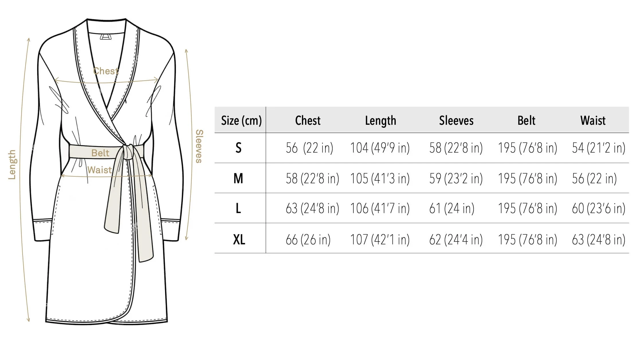The width and height of the screenshot is (644, 343).
Task: Click the belt value in the XL row
Action: 527,239
